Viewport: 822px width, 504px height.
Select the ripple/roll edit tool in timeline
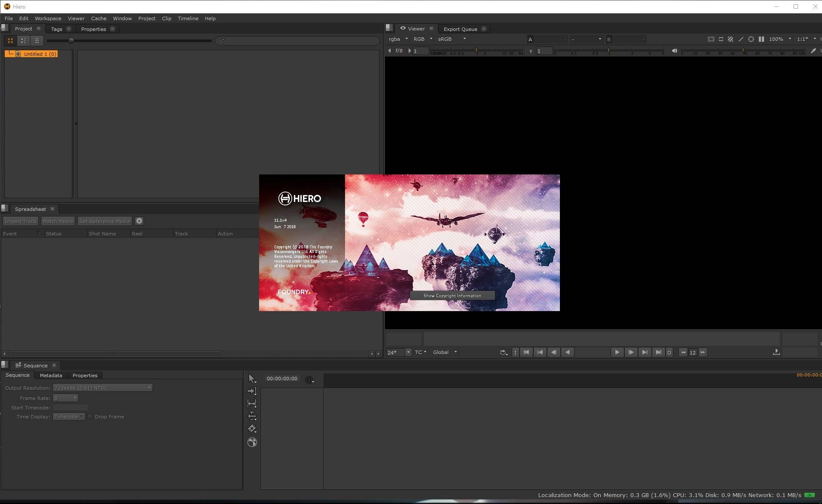coord(252,416)
